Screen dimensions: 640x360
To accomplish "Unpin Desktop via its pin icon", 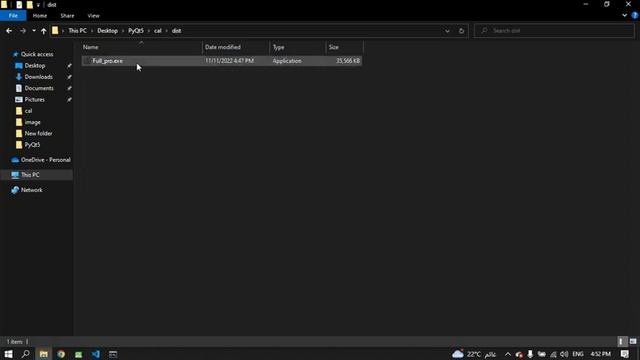I will [69, 66].
